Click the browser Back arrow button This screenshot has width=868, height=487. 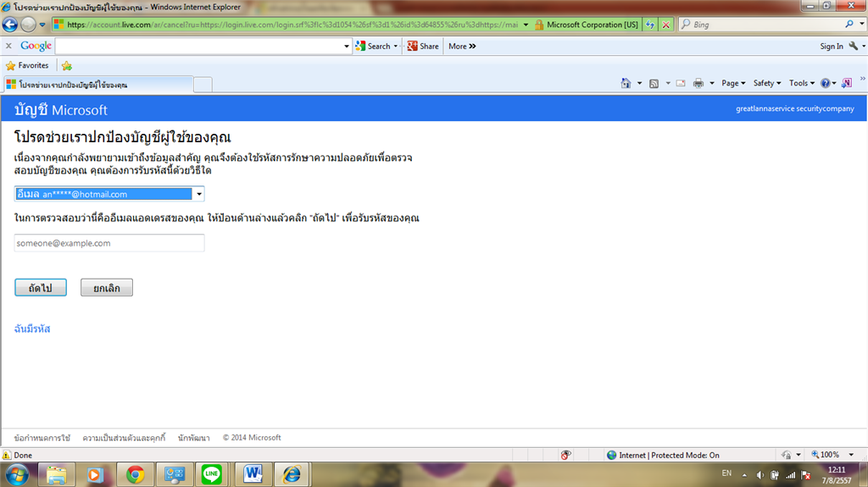[10, 25]
